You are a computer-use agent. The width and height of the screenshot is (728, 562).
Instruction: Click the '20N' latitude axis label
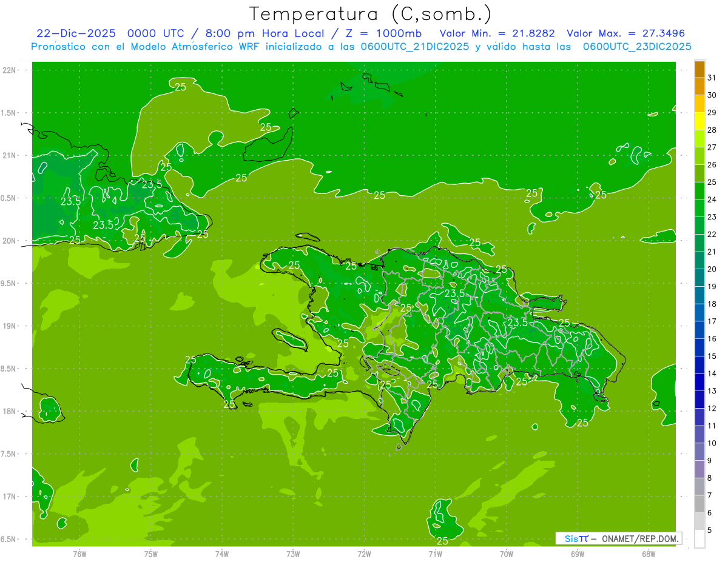[x=8, y=241]
